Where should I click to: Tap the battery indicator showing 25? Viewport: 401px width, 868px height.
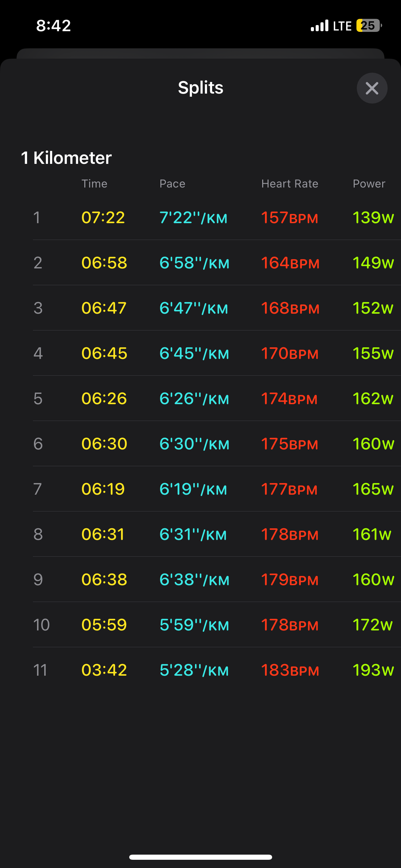(x=369, y=26)
